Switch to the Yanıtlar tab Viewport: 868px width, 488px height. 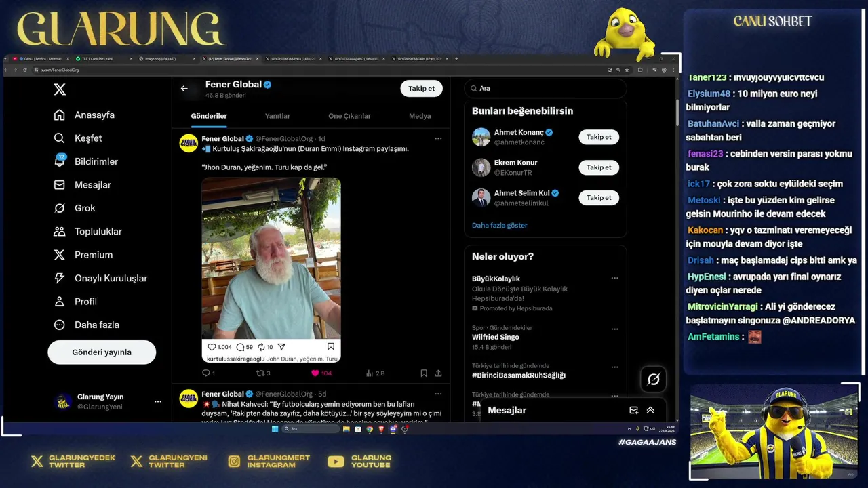(x=277, y=116)
